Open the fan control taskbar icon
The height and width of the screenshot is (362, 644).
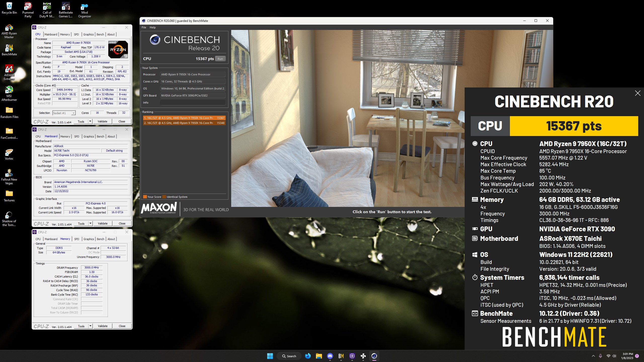tap(363, 356)
